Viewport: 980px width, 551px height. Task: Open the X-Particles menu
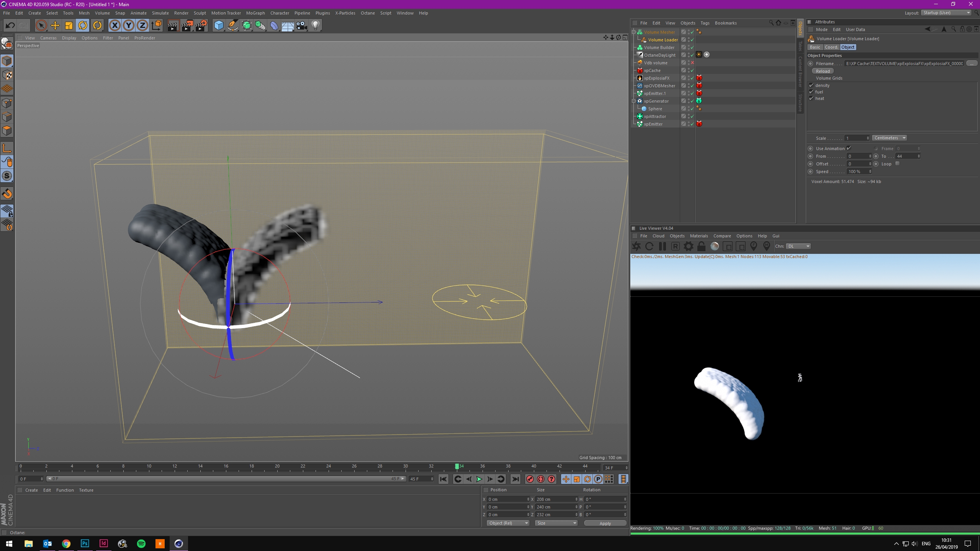coord(345,13)
